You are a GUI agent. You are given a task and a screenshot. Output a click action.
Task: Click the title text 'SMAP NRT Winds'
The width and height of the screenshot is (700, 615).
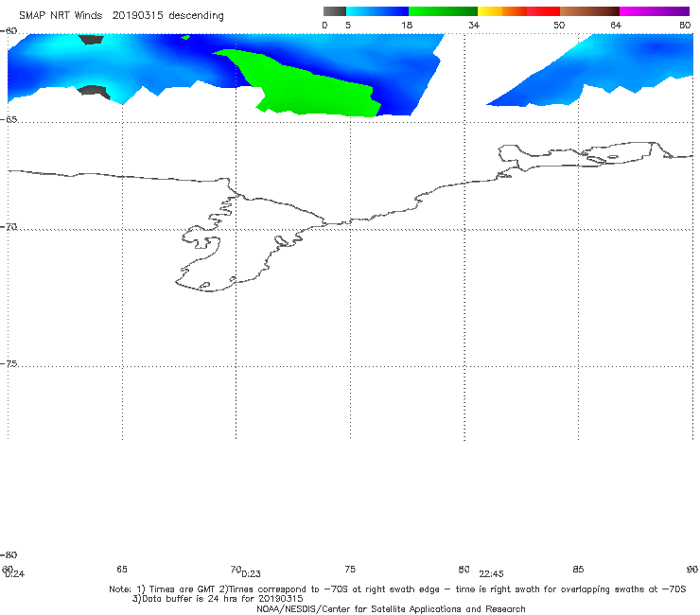pyautogui.click(x=61, y=15)
